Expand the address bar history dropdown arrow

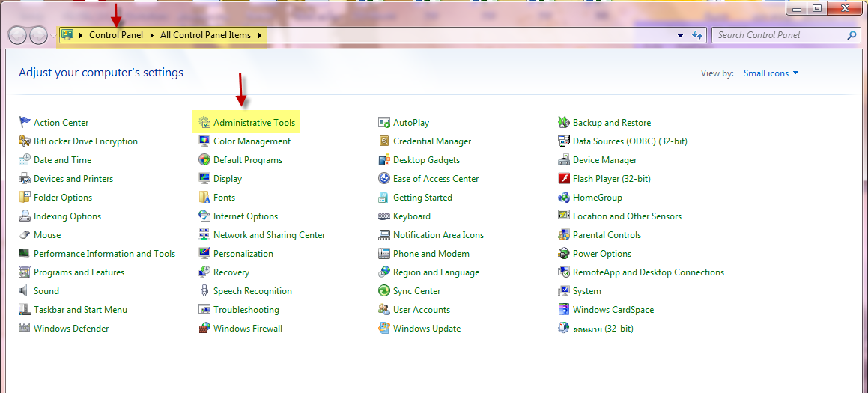[x=680, y=35]
